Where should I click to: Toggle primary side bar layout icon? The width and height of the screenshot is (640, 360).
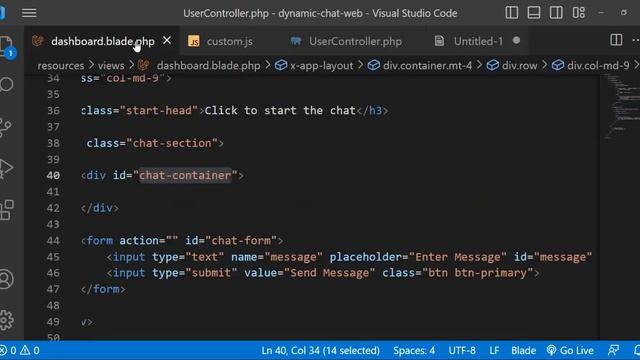(x=511, y=13)
